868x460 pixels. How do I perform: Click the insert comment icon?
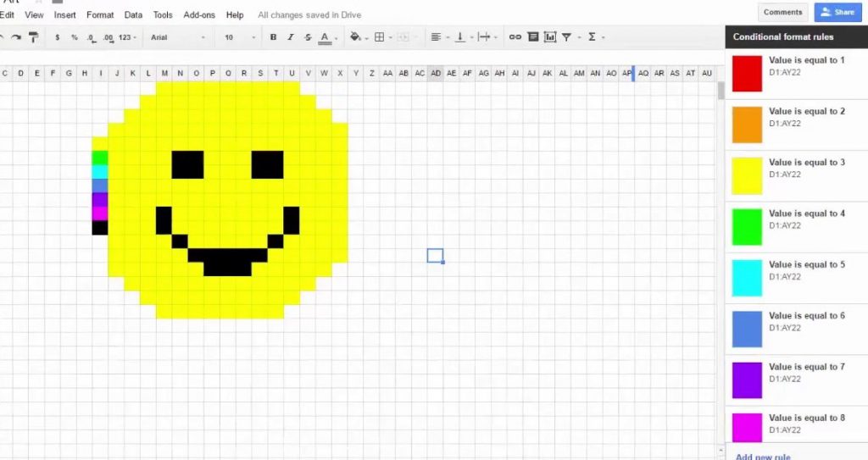(x=533, y=37)
